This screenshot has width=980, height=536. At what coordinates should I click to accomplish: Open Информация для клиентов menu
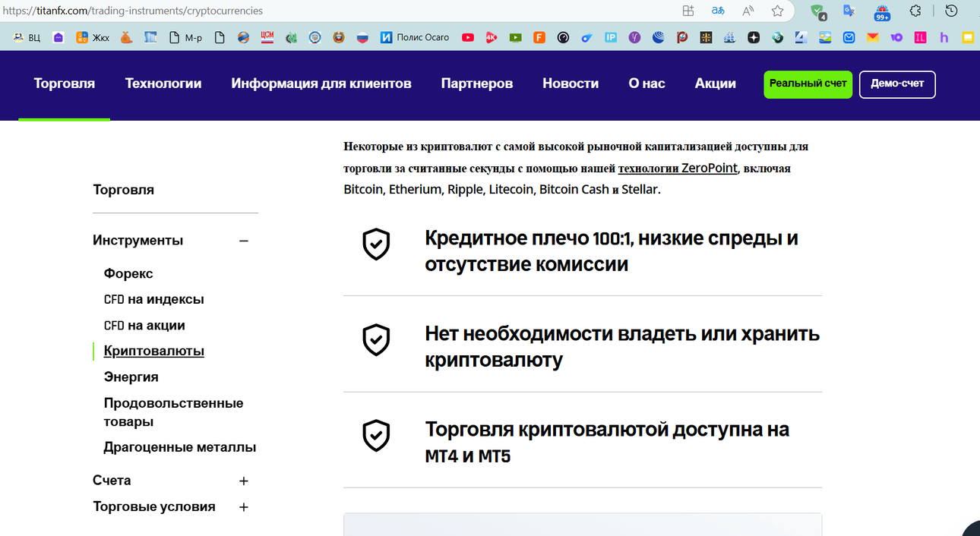pos(321,84)
